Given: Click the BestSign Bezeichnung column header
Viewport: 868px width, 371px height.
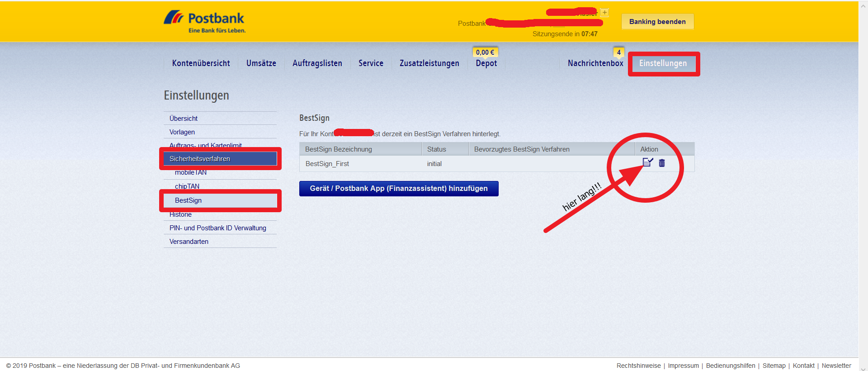Looking at the screenshot, I should [360, 149].
